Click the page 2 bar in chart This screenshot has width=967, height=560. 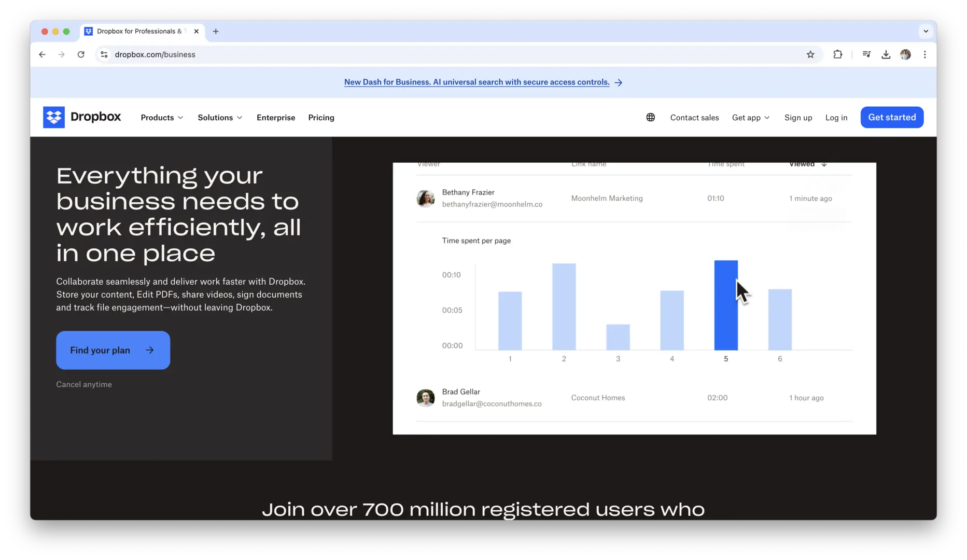point(564,307)
